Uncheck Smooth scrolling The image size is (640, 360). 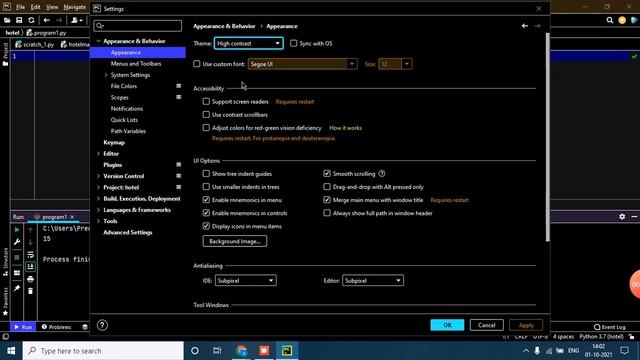tap(327, 173)
